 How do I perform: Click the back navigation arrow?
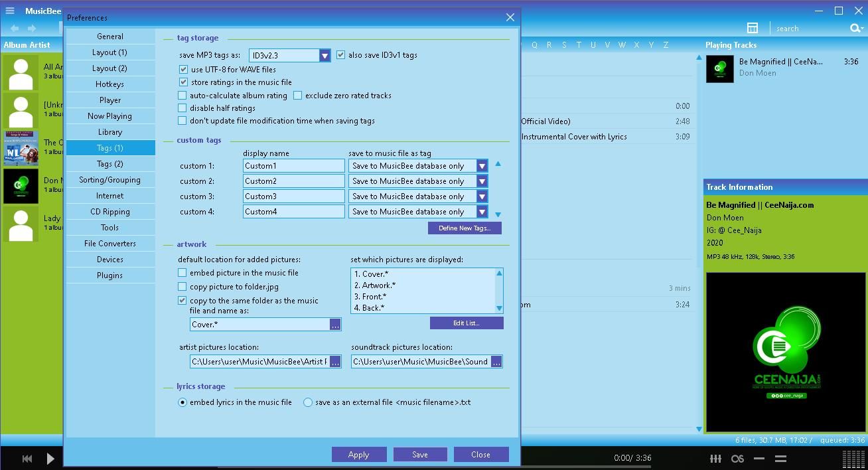13,28
